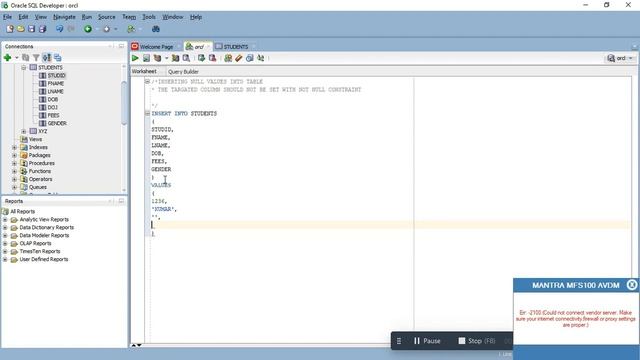Open the Navigate menu
640x360 pixels.
click(64, 17)
